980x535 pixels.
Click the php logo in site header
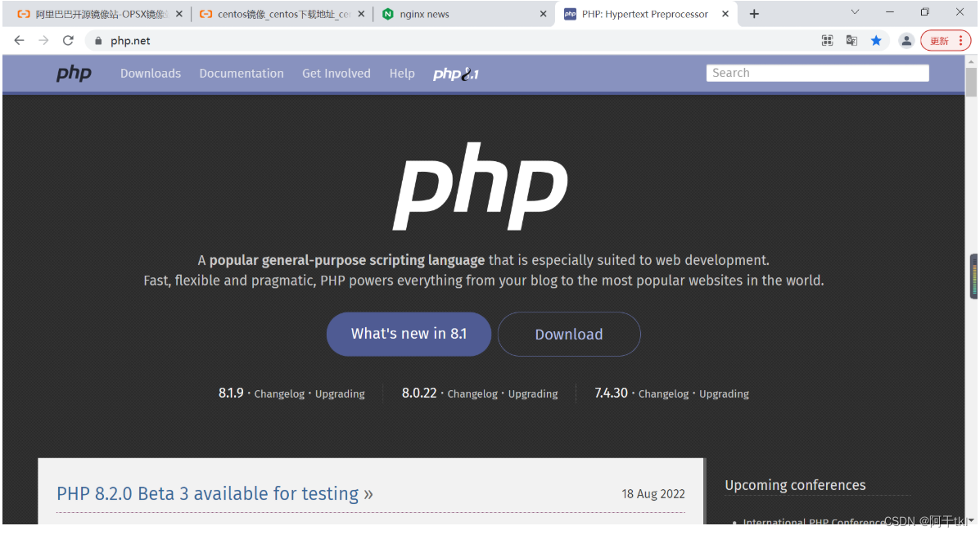74,73
